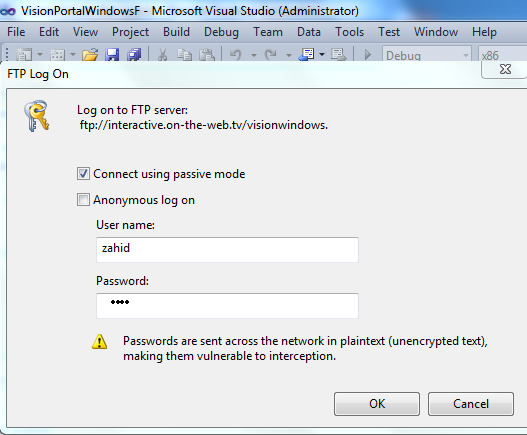Viewport: 527px width, 435px height.
Task: Open the x86 platform dropdown
Action: (502, 55)
